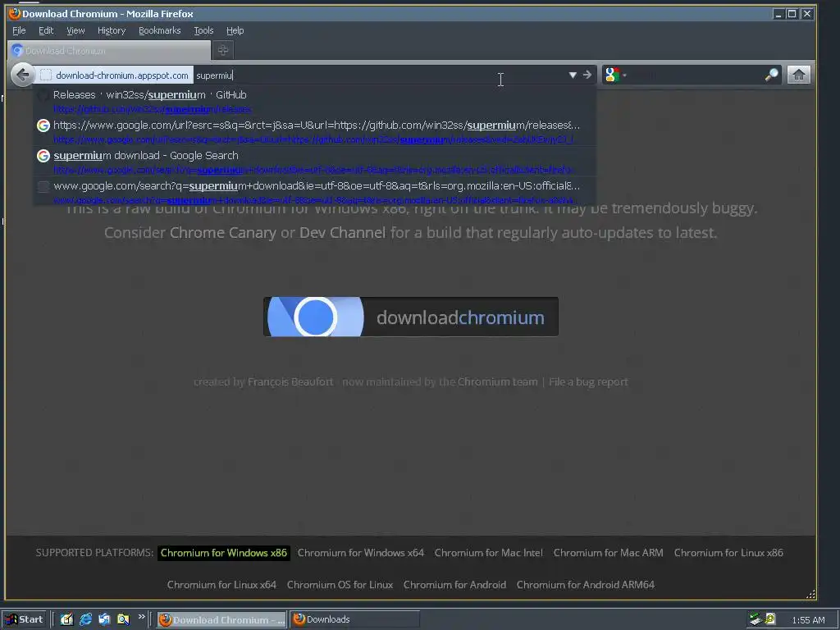This screenshot has width=840, height=630.
Task: Open the Chrome Canary link
Action: tap(223, 232)
